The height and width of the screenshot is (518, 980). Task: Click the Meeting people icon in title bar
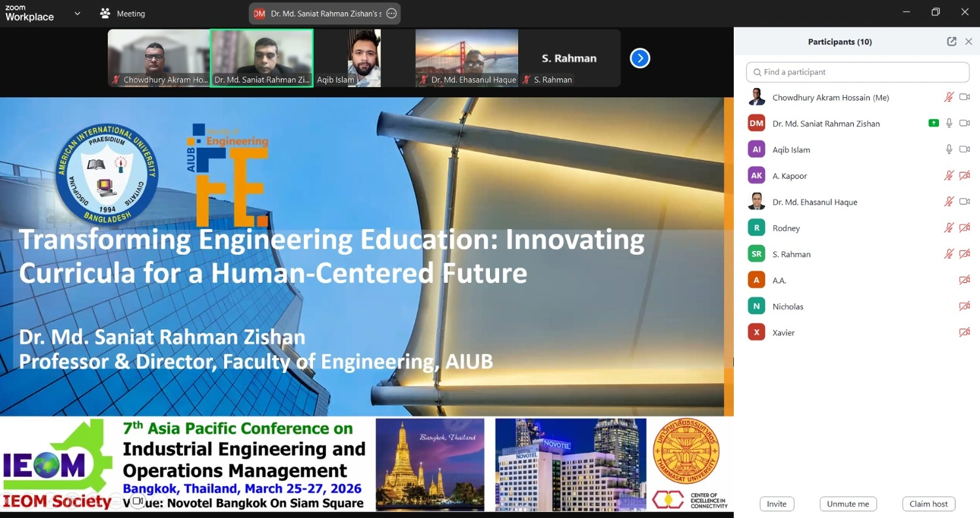point(105,14)
